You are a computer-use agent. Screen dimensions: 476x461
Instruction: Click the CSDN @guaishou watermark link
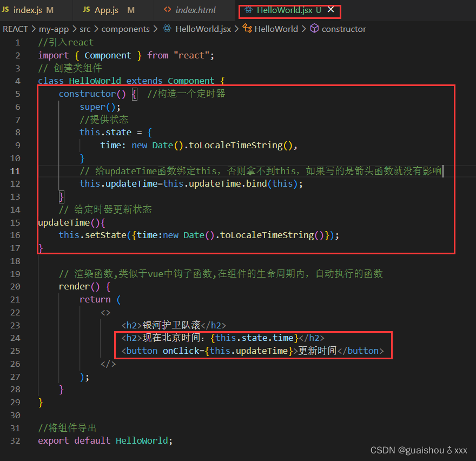coord(419,450)
